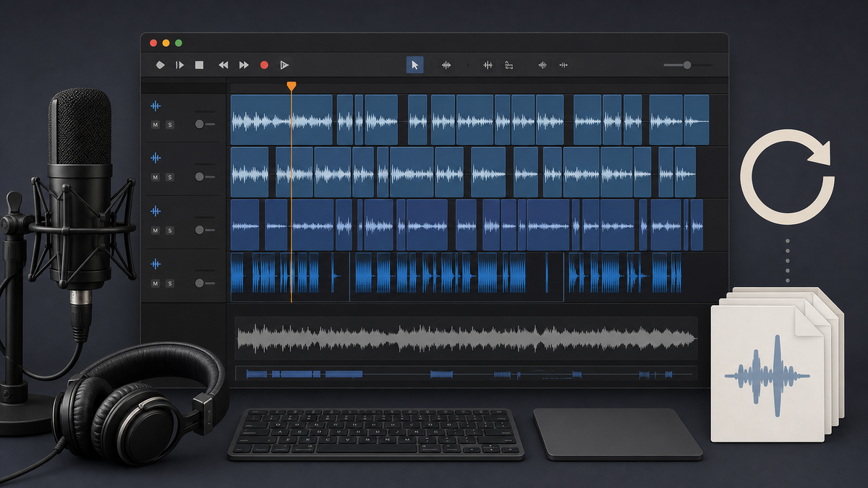The image size is (868, 488).
Task: Click the first track's blue waveform icon
Action: tap(156, 106)
